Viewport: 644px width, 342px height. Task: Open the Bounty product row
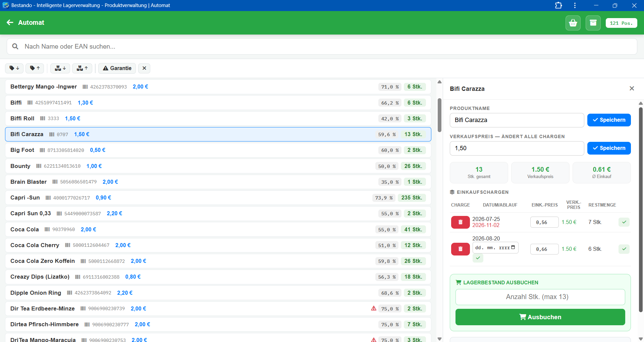point(218,166)
